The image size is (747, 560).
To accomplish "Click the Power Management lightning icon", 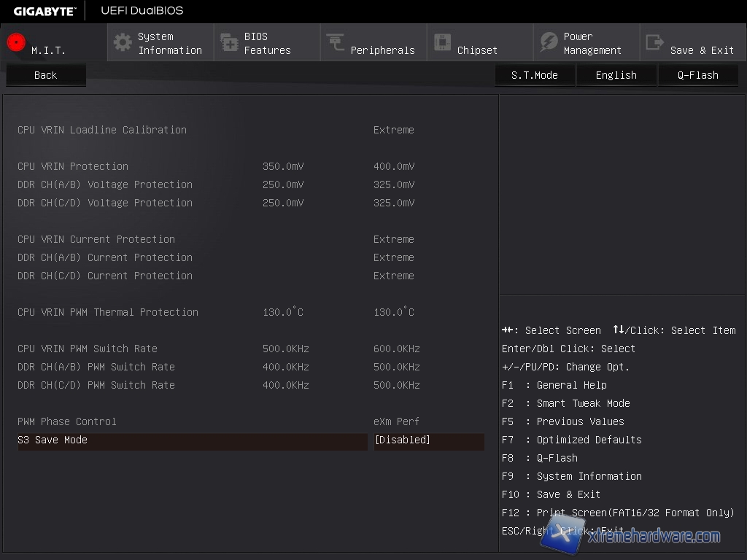I will point(549,42).
